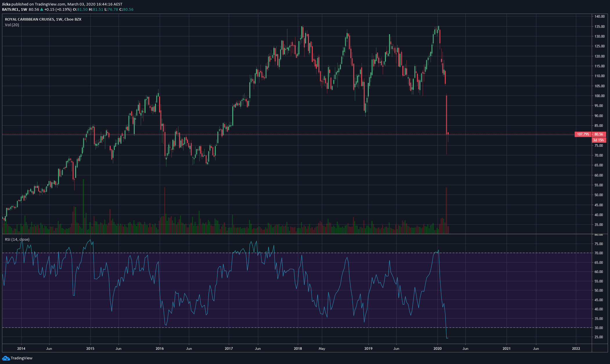610x364 pixels.
Task: Click the L:76.78 low value
Action: [x=111, y=10]
